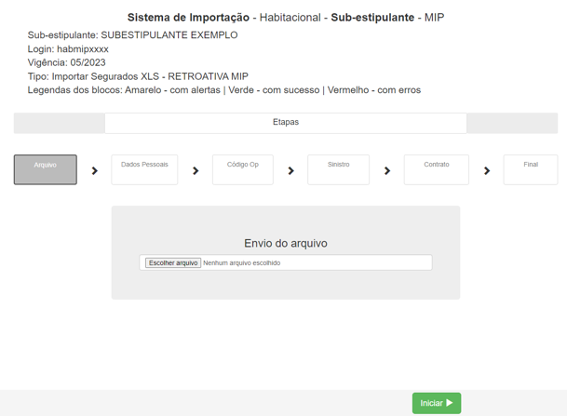Click chevron arrow between Código Op and Sinistro
Viewport: 567px width, 416px height.
pyautogui.click(x=291, y=170)
